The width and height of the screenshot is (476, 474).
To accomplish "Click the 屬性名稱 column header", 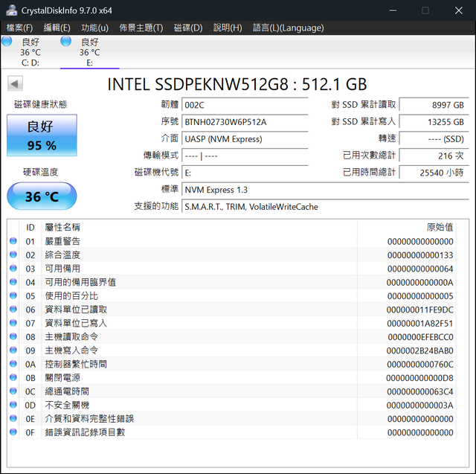I will pos(199,227).
